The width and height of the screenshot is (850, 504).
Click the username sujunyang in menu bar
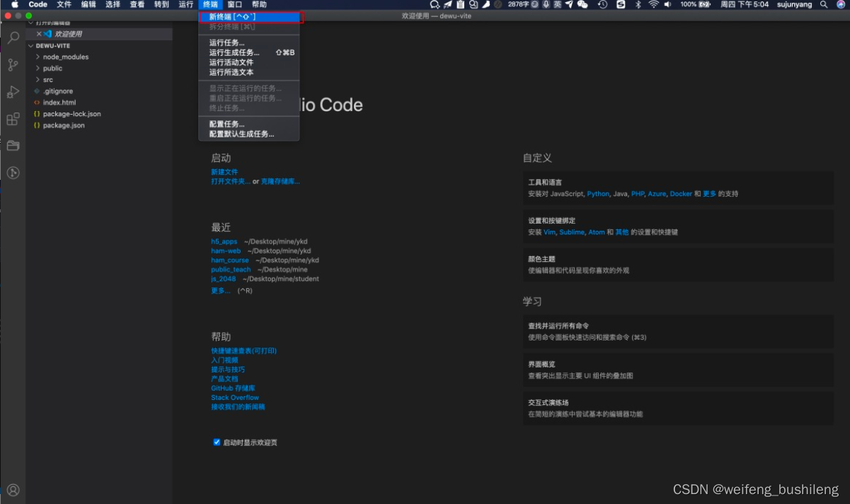794,4
